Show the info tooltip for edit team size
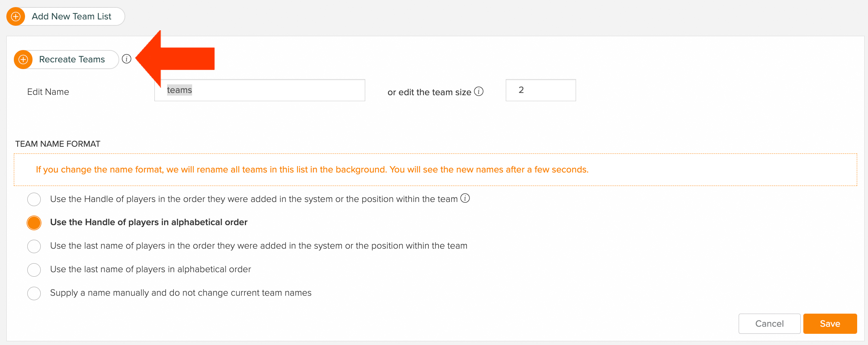The width and height of the screenshot is (868, 345). click(479, 91)
